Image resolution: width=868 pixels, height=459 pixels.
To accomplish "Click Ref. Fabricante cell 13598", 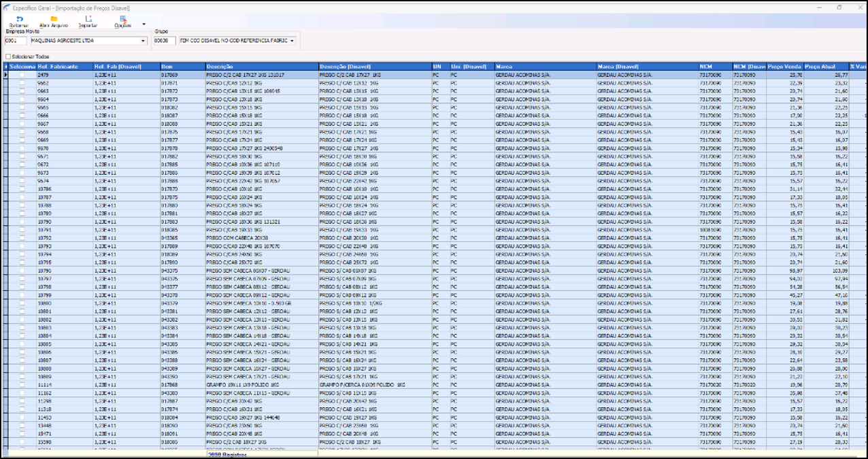I will 65,442.
